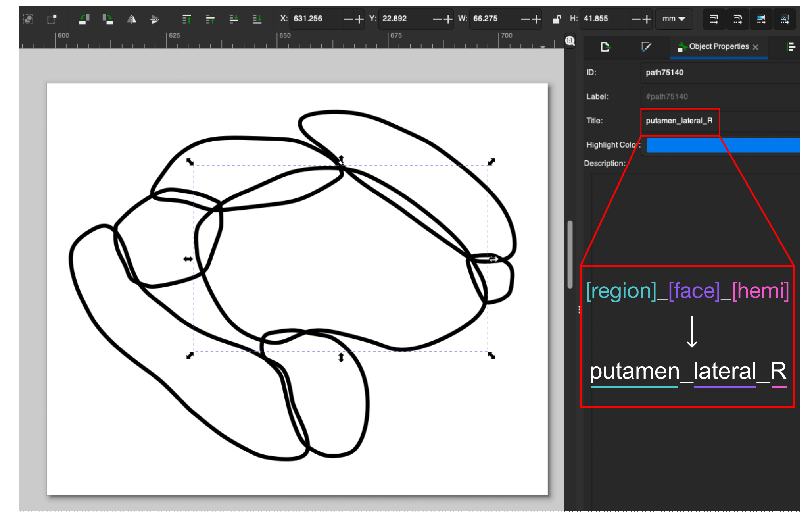812x516 pixels.
Task: Flip the selected object vertically
Action: point(154,19)
